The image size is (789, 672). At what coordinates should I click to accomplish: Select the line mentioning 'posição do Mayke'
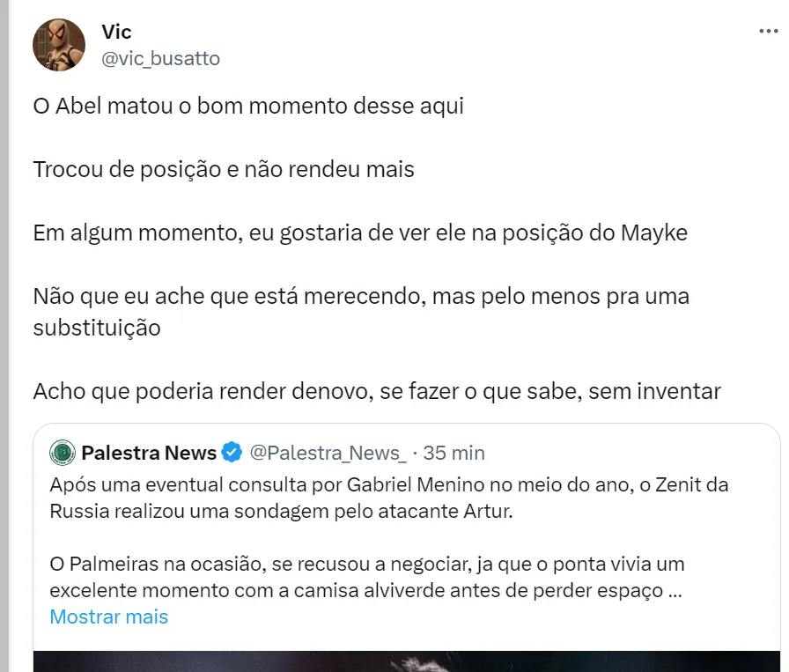pos(359,233)
